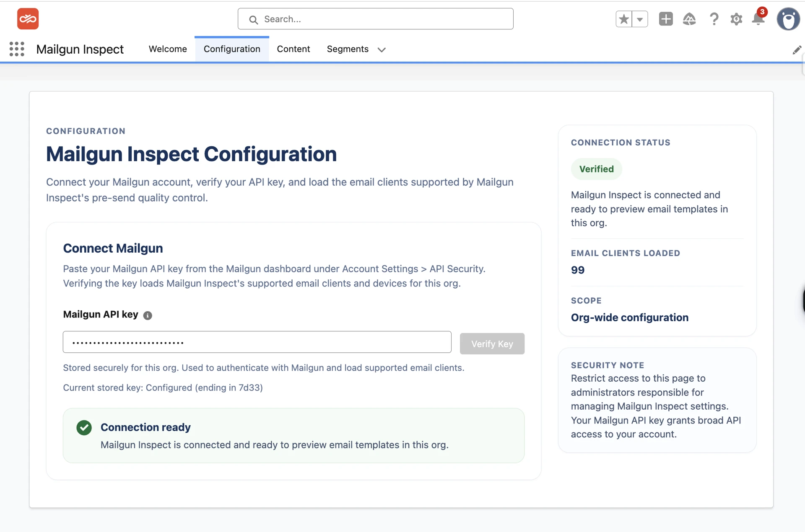The image size is (805, 532).
Task: Open the Trailhead guidance icon
Action: [689, 19]
